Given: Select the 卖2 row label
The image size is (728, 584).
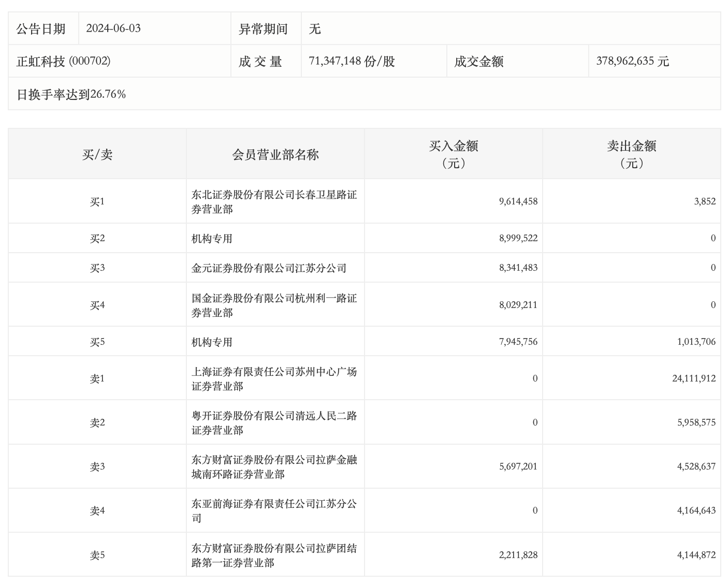Looking at the screenshot, I should pyautogui.click(x=97, y=422).
